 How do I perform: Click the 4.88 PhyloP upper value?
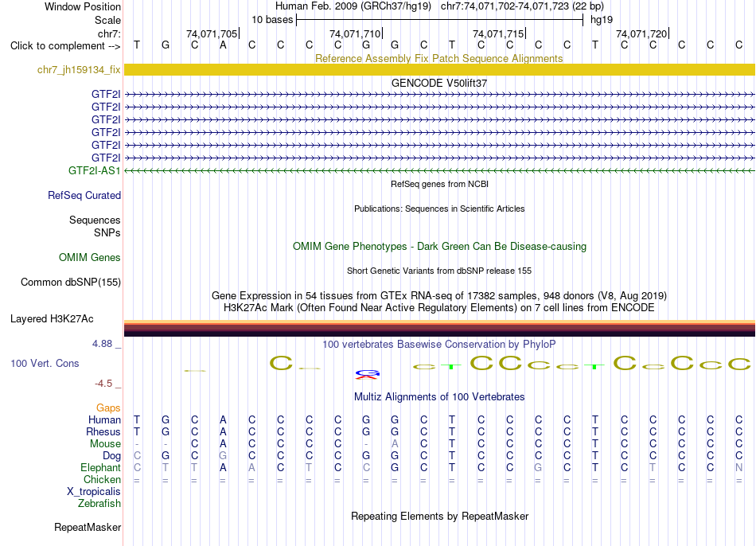click(x=102, y=343)
